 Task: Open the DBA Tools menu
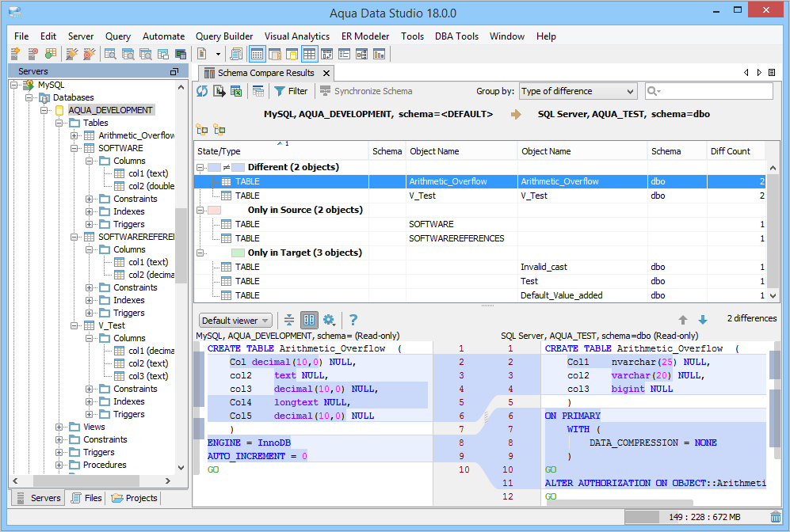(x=456, y=36)
